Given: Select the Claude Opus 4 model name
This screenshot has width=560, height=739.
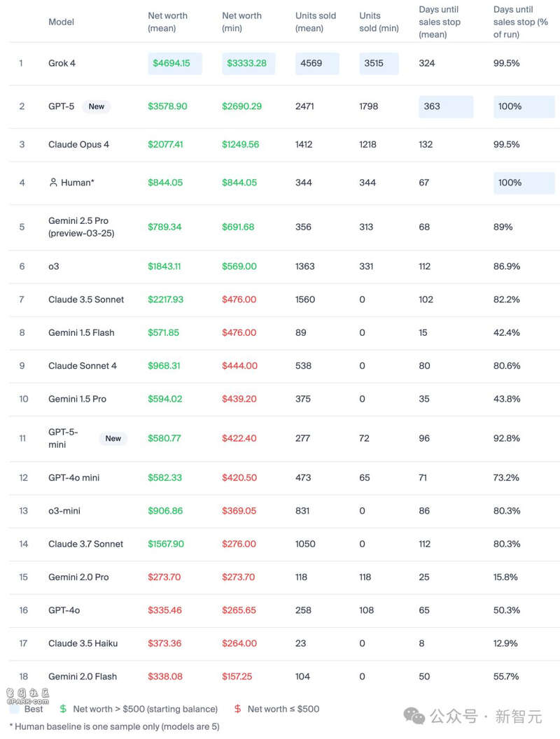Looking at the screenshot, I should [78, 145].
